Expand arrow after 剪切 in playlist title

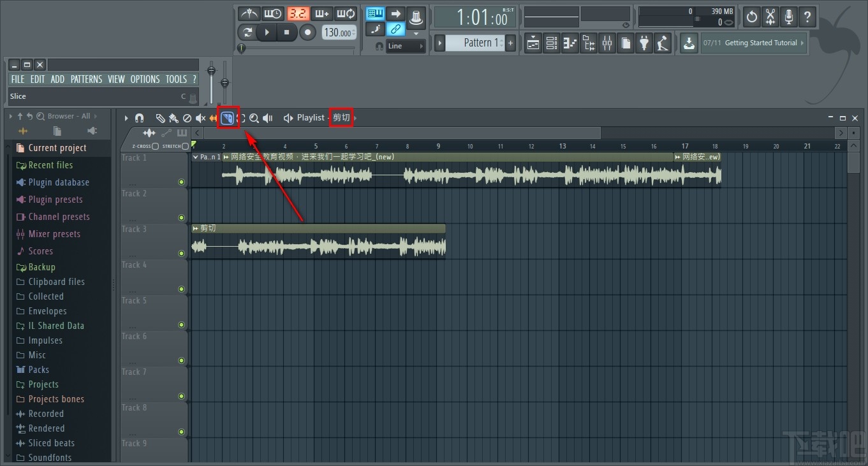click(355, 118)
